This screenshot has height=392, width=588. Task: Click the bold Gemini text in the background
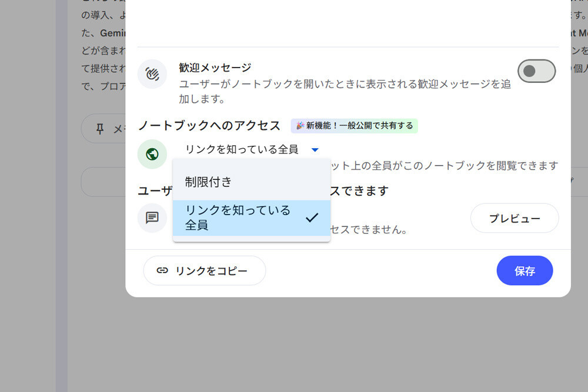pos(113,33)
